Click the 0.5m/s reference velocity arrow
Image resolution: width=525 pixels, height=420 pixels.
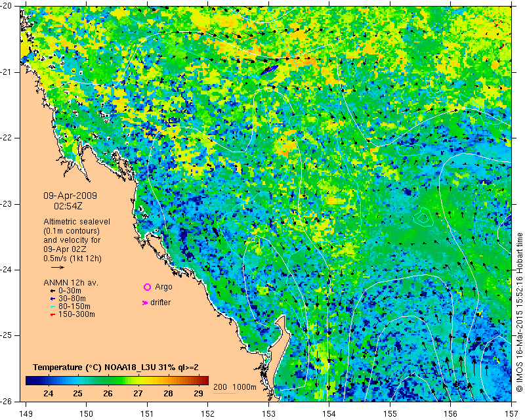click(x=58, y=267)
